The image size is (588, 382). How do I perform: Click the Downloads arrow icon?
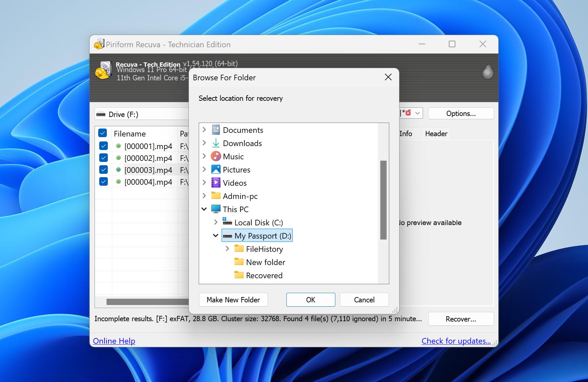216,143
